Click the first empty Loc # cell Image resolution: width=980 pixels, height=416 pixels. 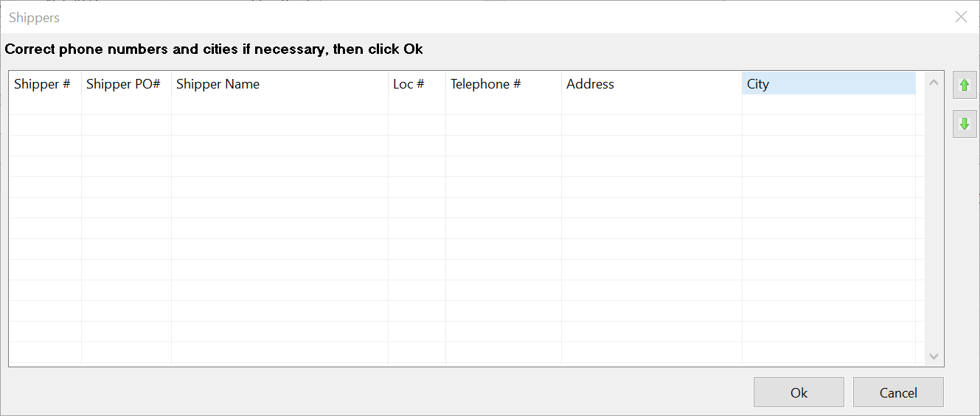coord(416,105)
